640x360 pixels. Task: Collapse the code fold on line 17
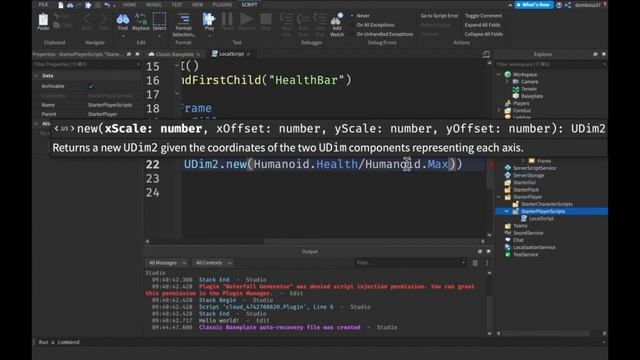pyautogui.click(x=177, y=93)
